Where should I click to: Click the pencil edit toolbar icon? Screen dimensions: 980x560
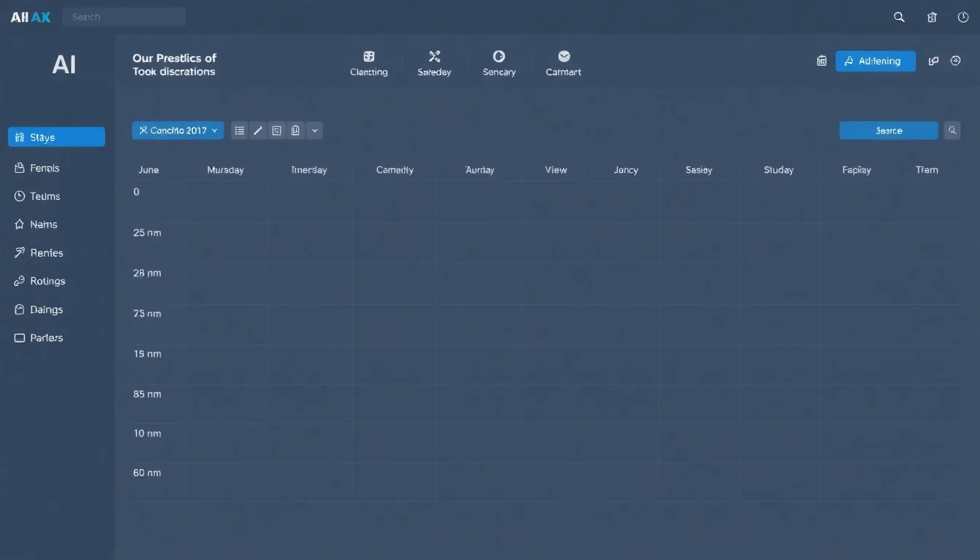[x=258, y=131]
